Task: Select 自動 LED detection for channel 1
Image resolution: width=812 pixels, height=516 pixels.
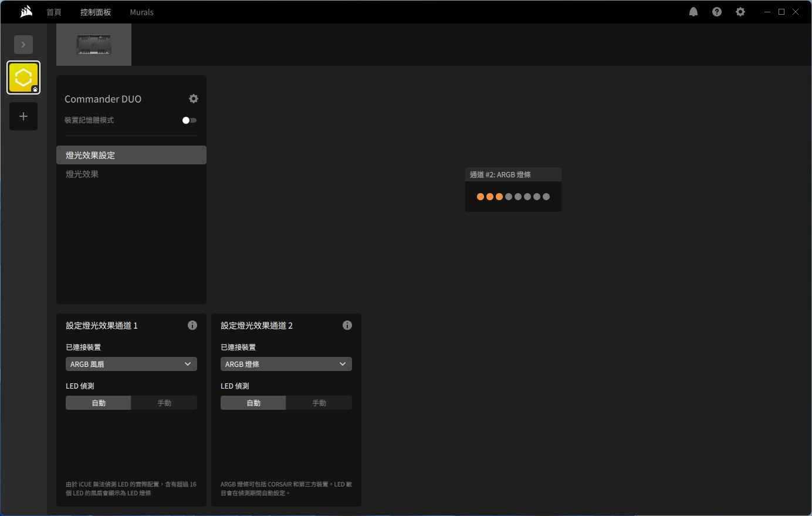Action: [99, 403]
